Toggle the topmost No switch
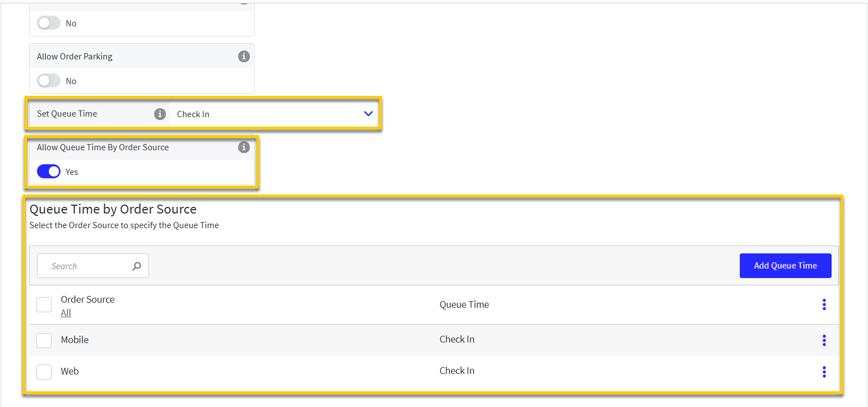 (49, 23)
